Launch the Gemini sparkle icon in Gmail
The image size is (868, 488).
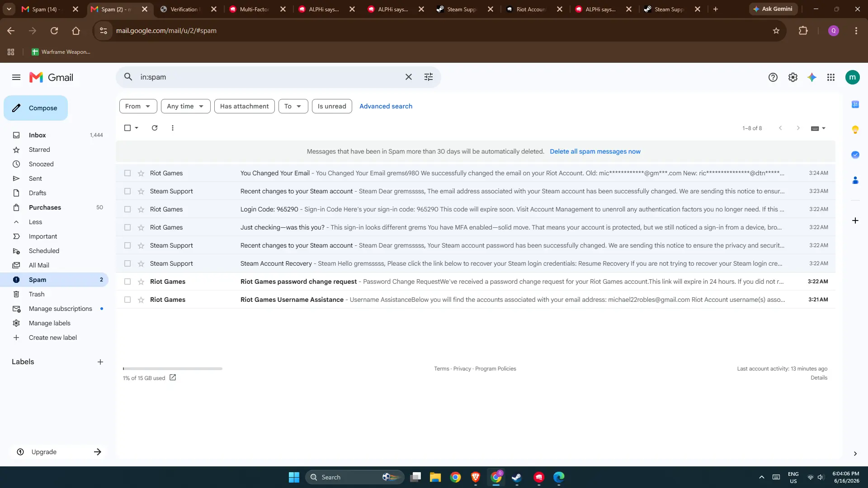pyautogui.click(x=812, y=77)
